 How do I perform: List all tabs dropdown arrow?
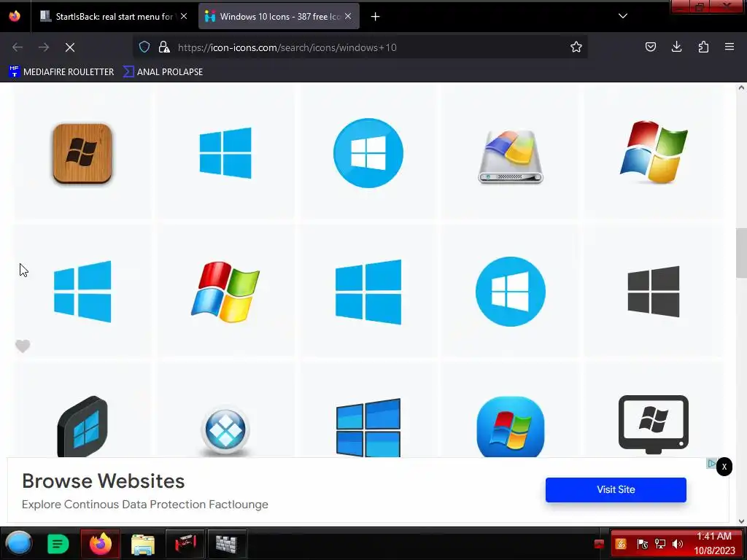[x=623, y=16]
